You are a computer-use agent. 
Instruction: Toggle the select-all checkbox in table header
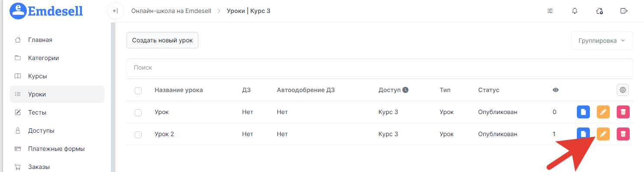tap(138, 90)
